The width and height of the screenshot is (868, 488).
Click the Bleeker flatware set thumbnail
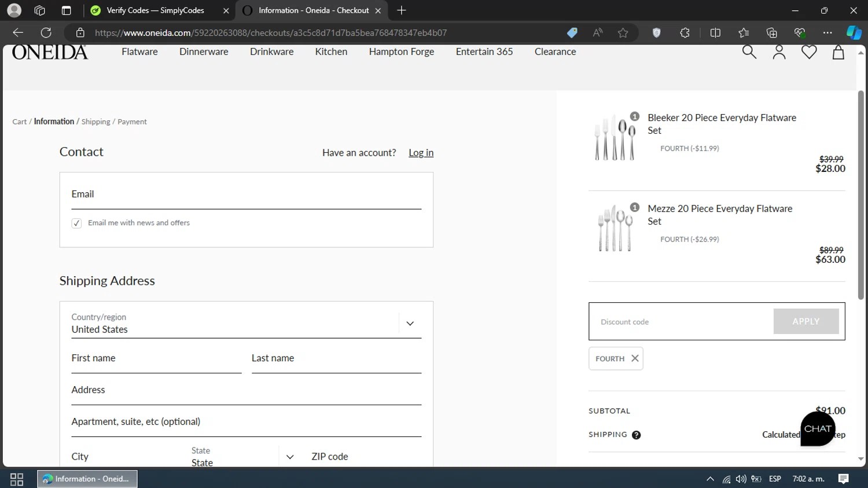click(615, 137)
